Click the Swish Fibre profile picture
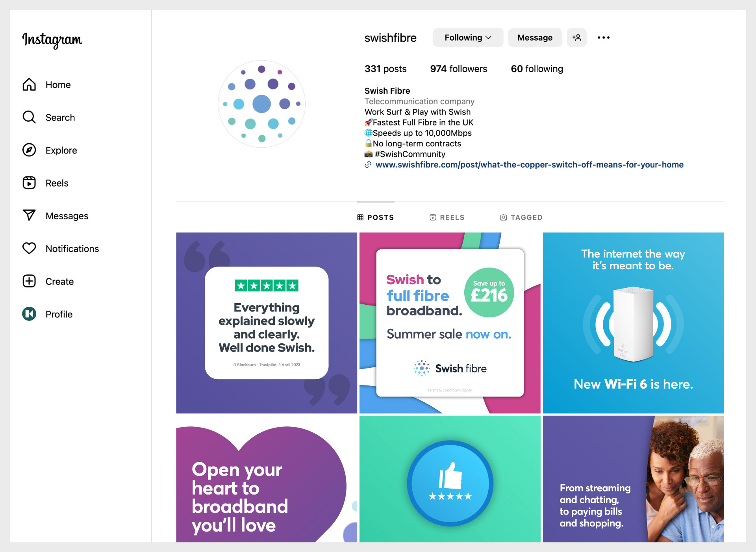This screenshot has height=552, width=756. pyautogui.click(x=262, y=104)
